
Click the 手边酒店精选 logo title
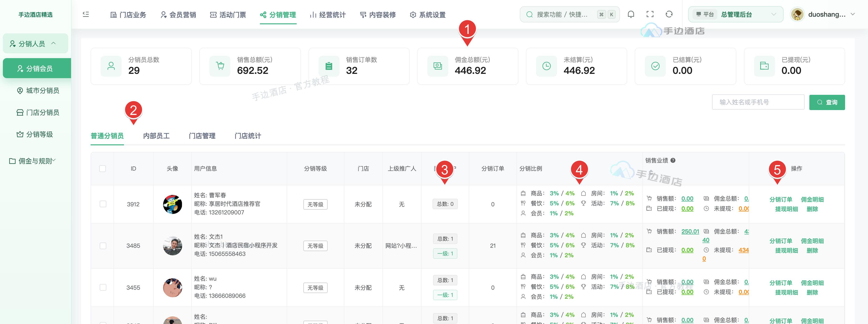35,15
